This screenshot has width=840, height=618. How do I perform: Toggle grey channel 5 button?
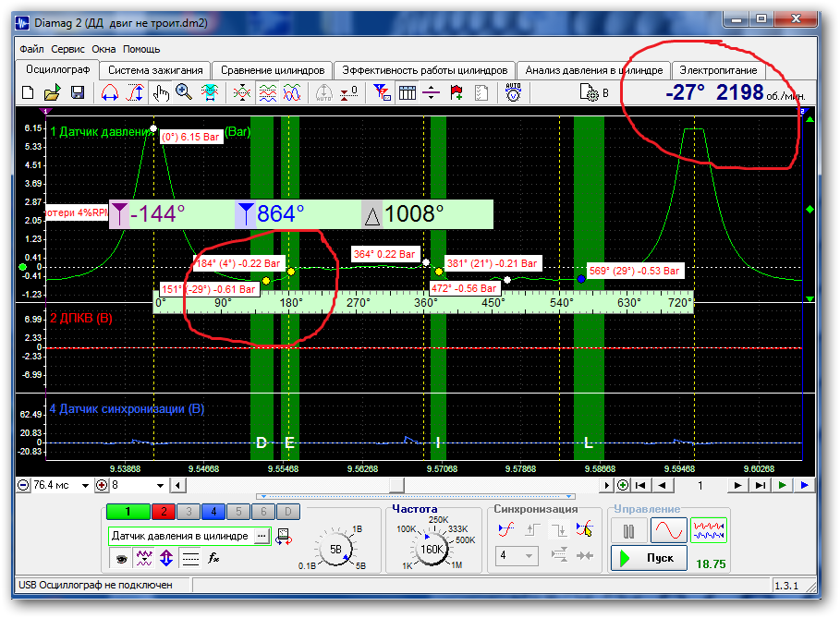pos(238,512)
